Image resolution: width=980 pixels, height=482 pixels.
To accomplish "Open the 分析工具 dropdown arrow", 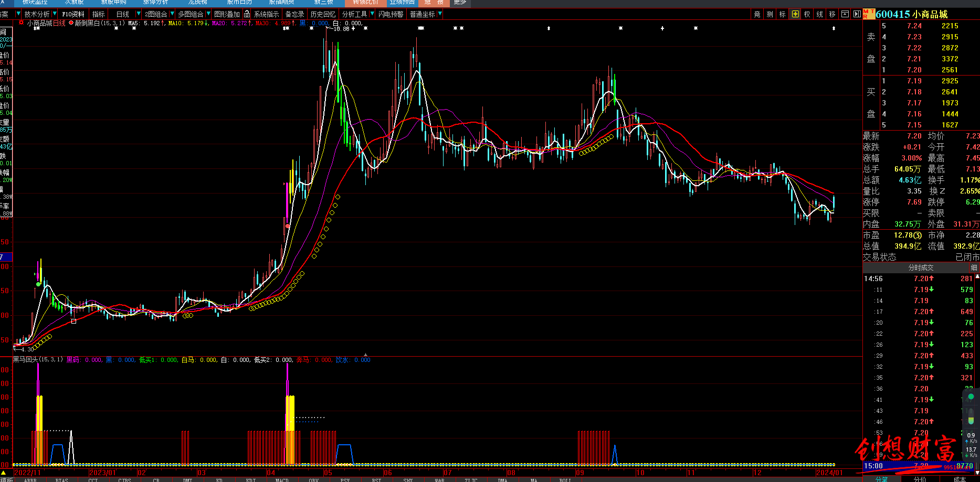I will click(372, 14).
